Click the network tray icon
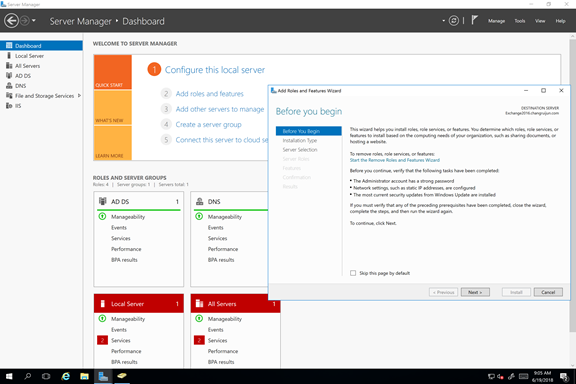The width and height of the screenshot is (576, 384). click(x=491, y=376)
